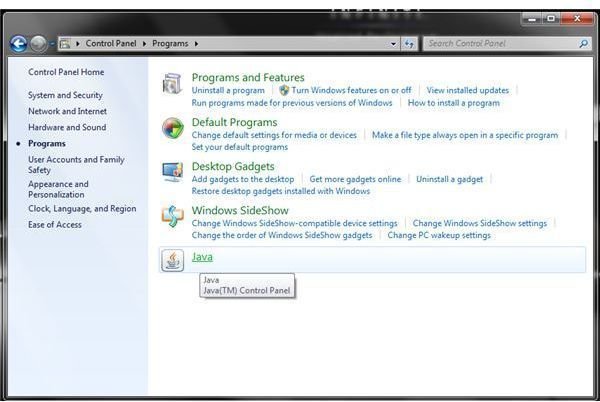Click How to install a program

453,103
